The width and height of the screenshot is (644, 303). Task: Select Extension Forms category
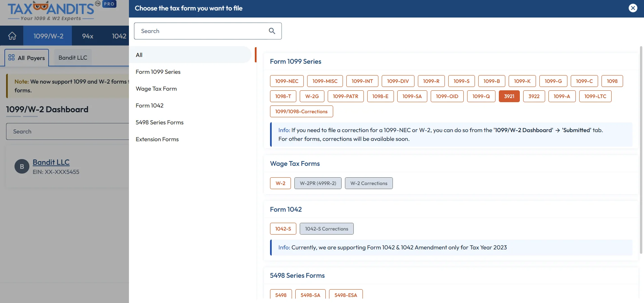(157, 139)
